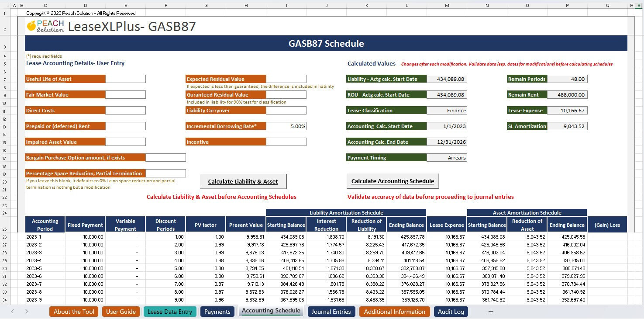The width and height of the screenshot is (644, 319).
Task: Click the Accounting Period column header
Action: tap(45, 225)
